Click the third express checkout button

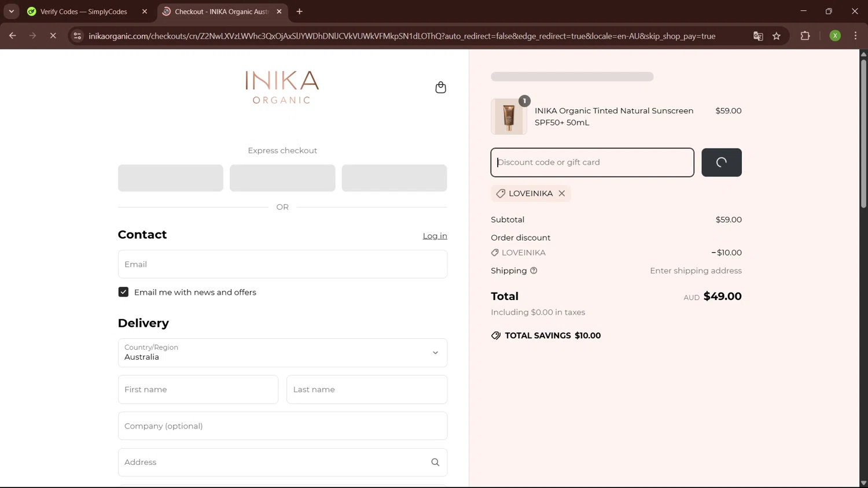[x=394, y=178]
